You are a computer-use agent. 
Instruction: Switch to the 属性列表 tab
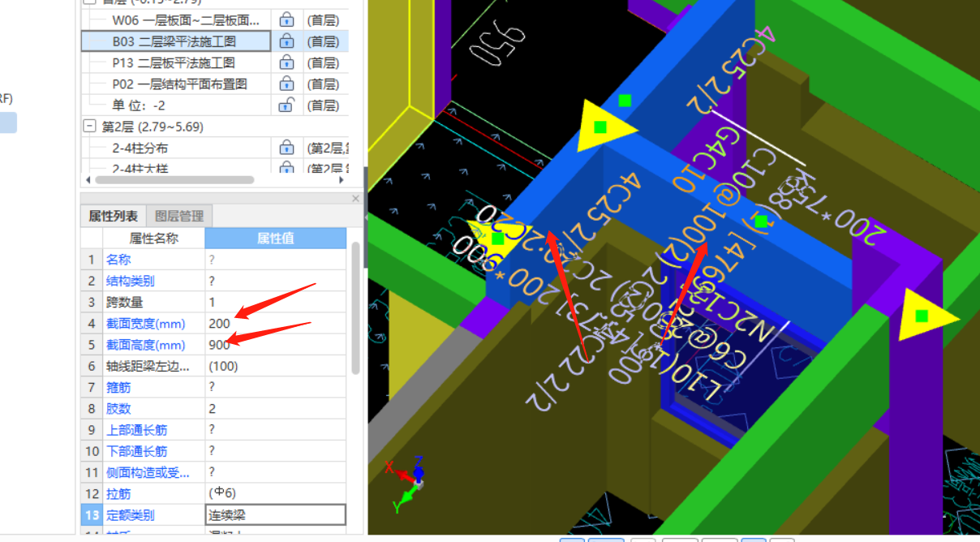click(113, 216)
